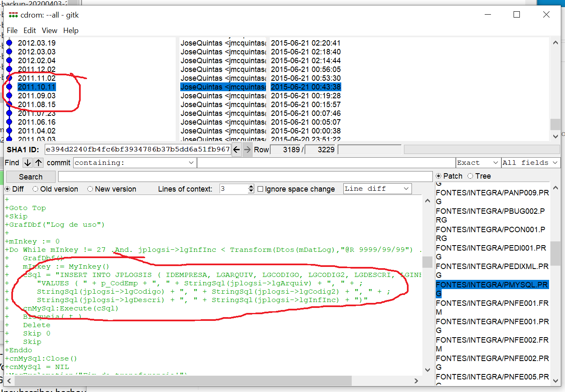
Task: Click the Search button
Action: coord(31,177)
